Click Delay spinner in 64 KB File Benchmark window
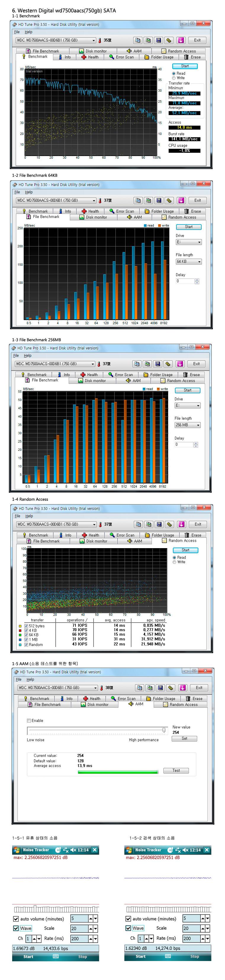The width and height of the screenshot is (225, 980). click(197, 281)
